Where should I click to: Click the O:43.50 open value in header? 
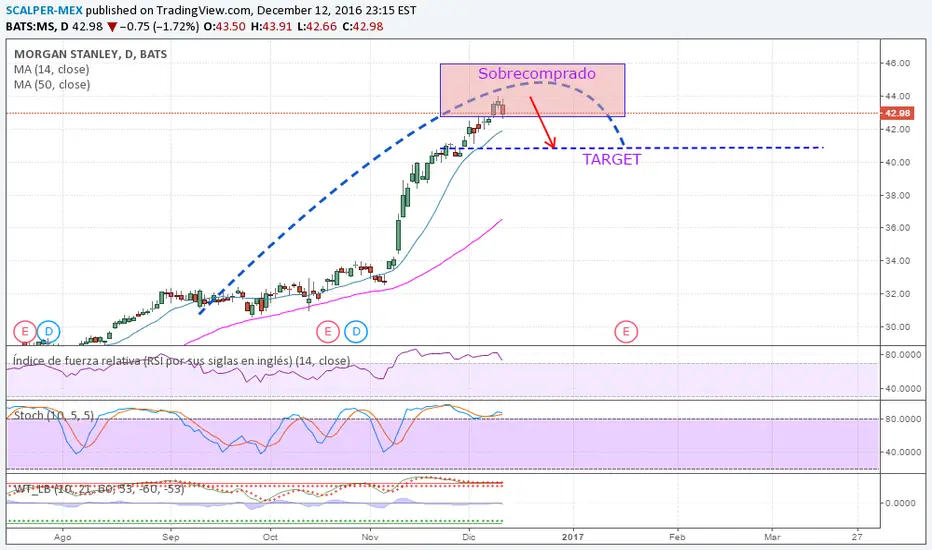224,27
